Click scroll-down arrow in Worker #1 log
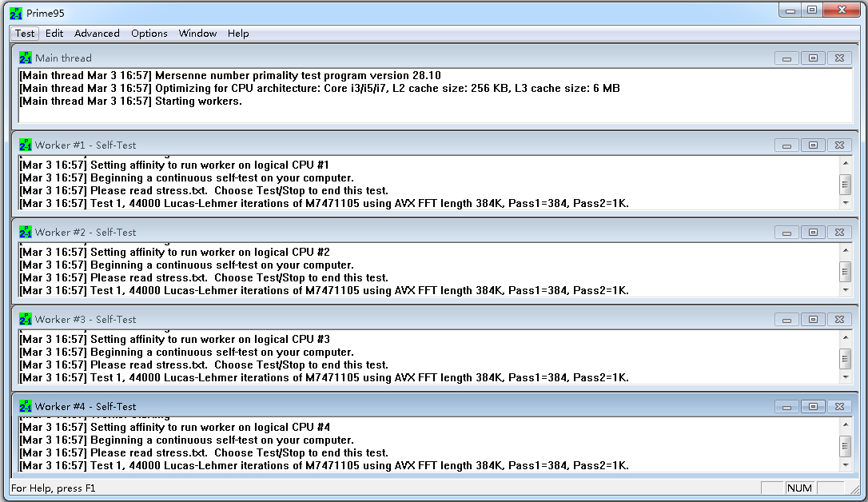Viewport: 868px width, 502px height. pyautogui.click(x=846, y=203)
